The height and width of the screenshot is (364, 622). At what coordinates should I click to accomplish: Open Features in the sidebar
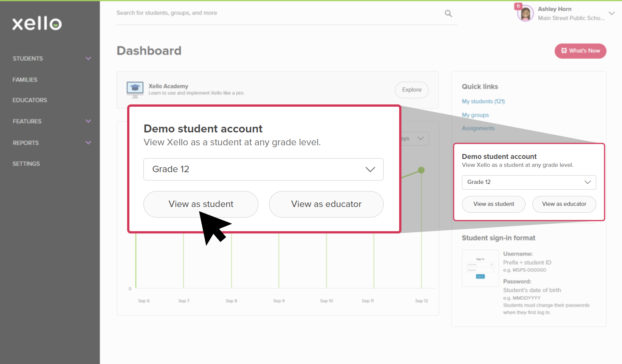27,121
